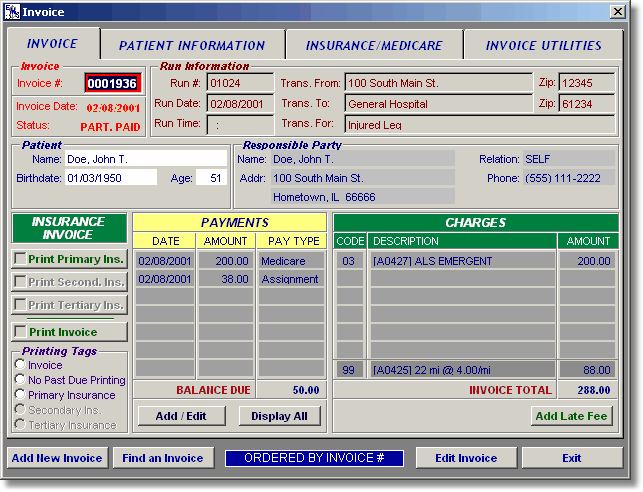This screenshot has width=643, height=492.
Task: Choose No Past Due Printing option
Action: tap(20, 380)
